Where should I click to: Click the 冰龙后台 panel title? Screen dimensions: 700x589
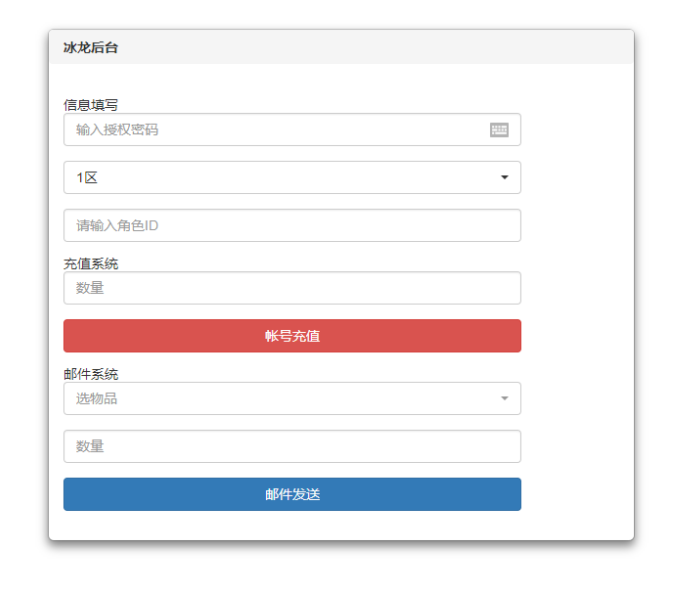pyautogui.click(x=90, y=48)
